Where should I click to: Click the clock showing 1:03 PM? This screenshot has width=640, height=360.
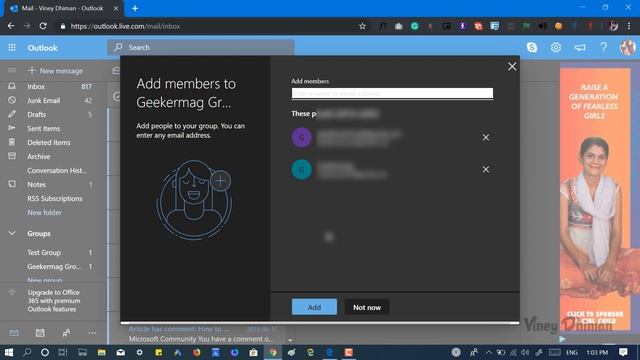597,352
